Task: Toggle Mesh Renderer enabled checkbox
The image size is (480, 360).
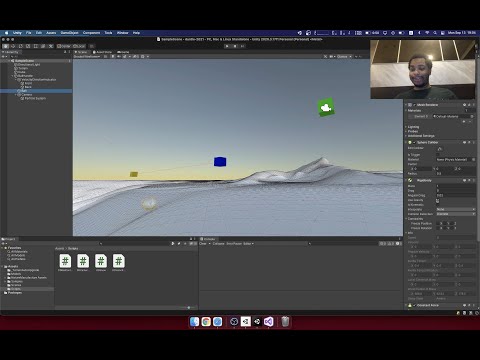Action: coord(414,105)
